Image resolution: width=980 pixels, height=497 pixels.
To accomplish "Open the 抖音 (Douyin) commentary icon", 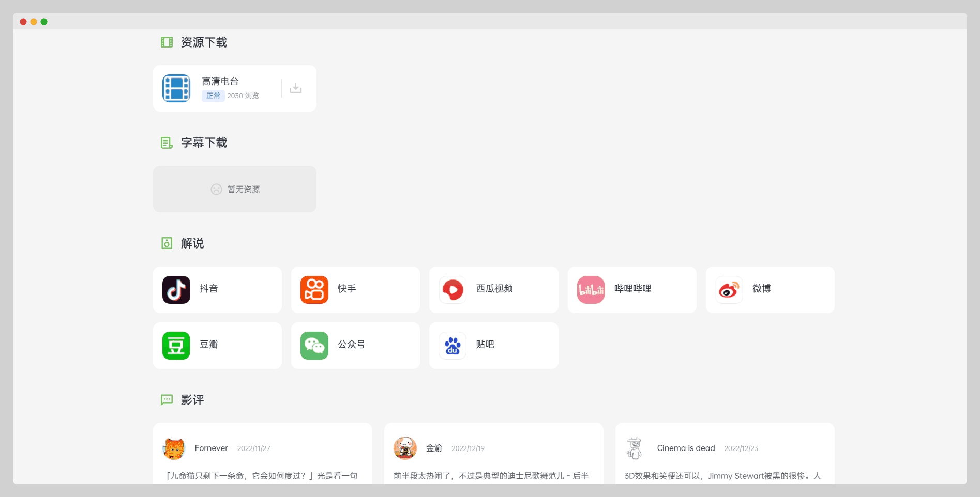I will (176, 290).
